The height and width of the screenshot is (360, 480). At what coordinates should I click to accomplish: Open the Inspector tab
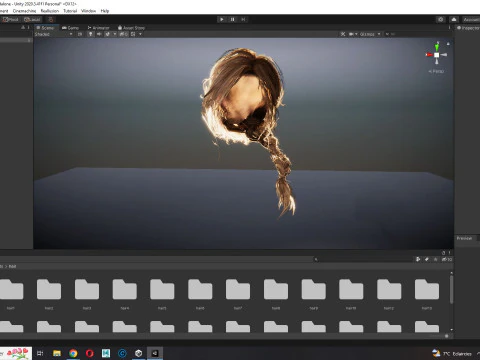click(468, 28)
